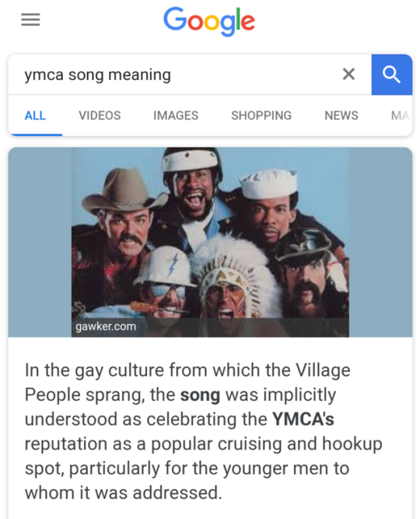Click the bold 'YMCA's' text in snippet
This screenshot has width=420, height=519.
tap(303, 419)
